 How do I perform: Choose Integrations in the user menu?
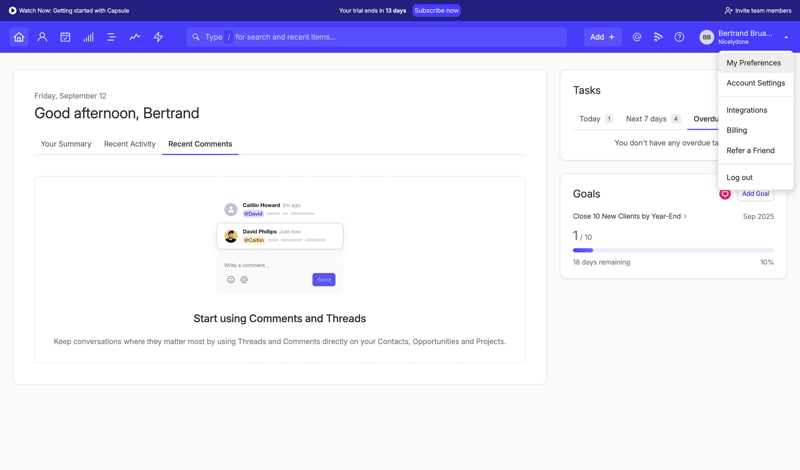point(756,110)
